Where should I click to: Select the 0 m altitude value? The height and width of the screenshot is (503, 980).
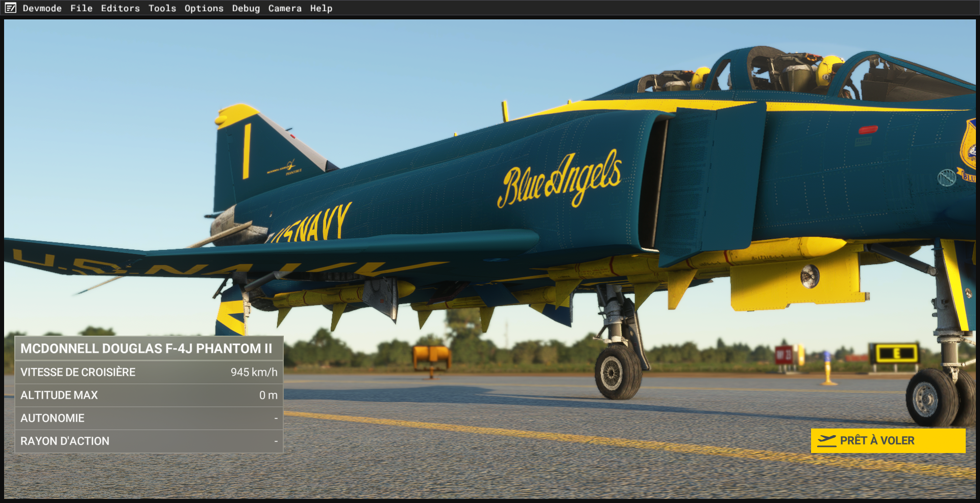point(268,395)
